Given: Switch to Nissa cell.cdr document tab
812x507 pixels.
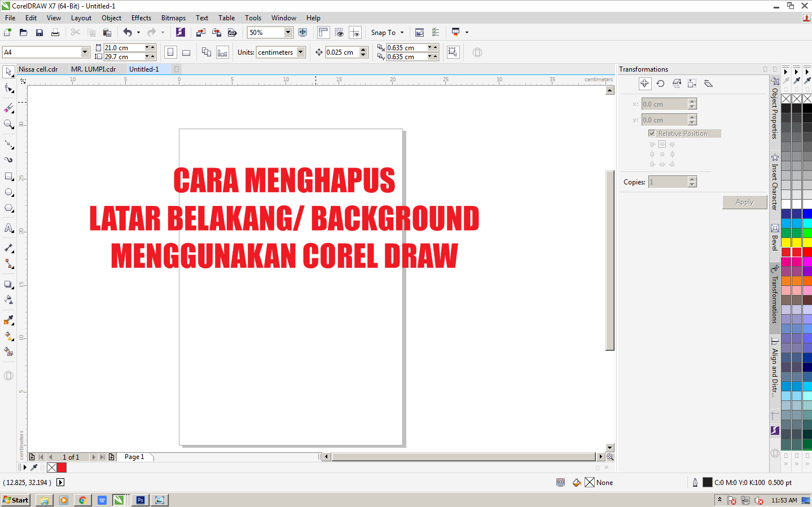Looking at the screenshot, I should 38,69.
